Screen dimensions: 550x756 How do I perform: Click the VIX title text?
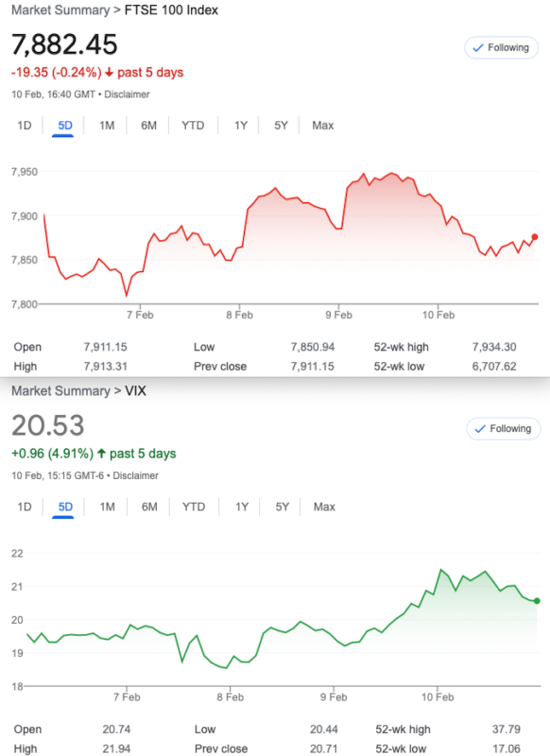pos(135,391)
